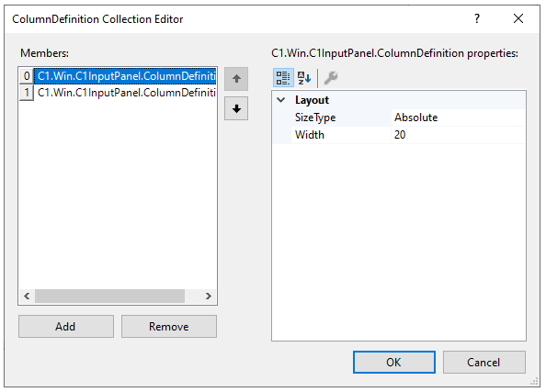
Task: Click the help question mark button
Action: point(477,18)
